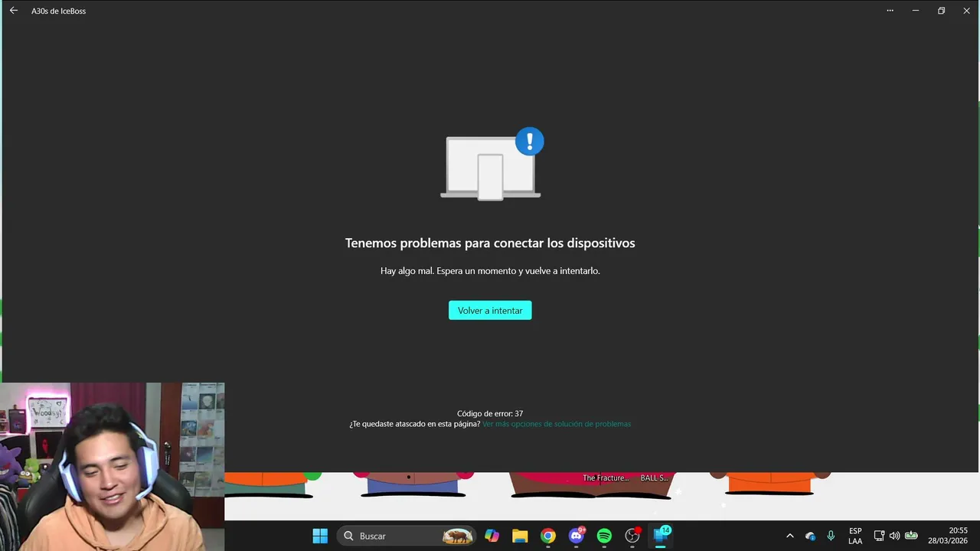Open the Windows Start menu
Screen dimensions: 980x551
(x=320, y=536)
